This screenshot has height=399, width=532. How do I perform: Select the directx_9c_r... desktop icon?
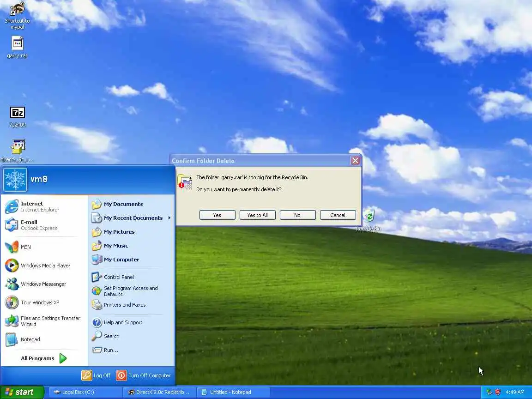coord(17,151)
